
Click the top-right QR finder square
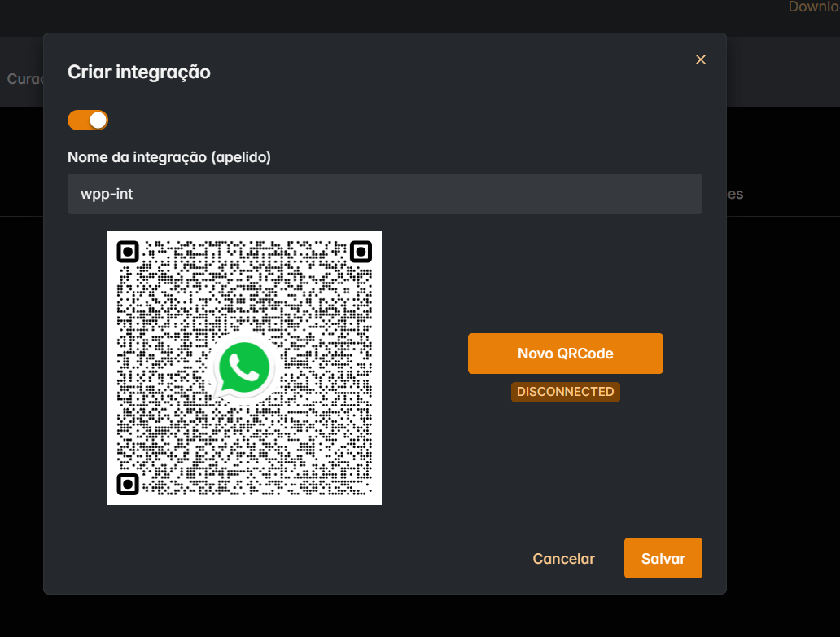coord(359,252)
